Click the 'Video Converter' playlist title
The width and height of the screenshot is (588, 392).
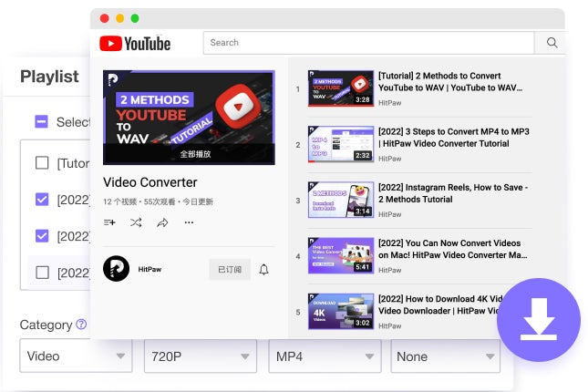click(x=150, y=182)
